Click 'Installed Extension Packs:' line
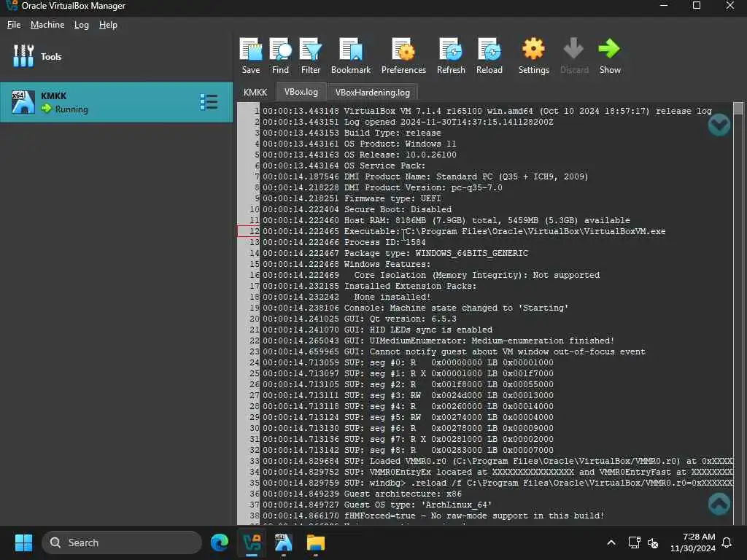 (x=369, y=286)
